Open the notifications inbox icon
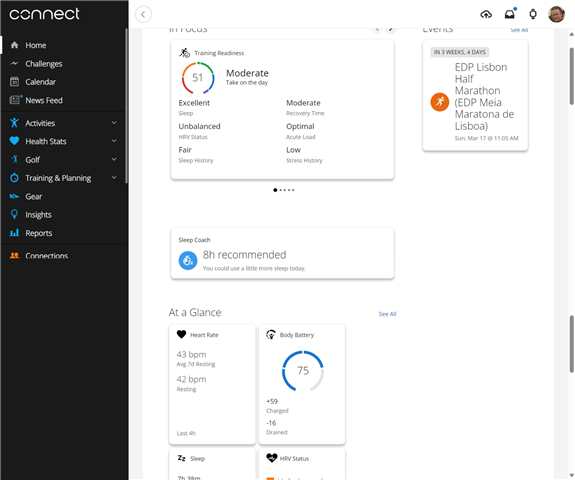The width and height of the screenshot is (575, 480). [510, 14]
